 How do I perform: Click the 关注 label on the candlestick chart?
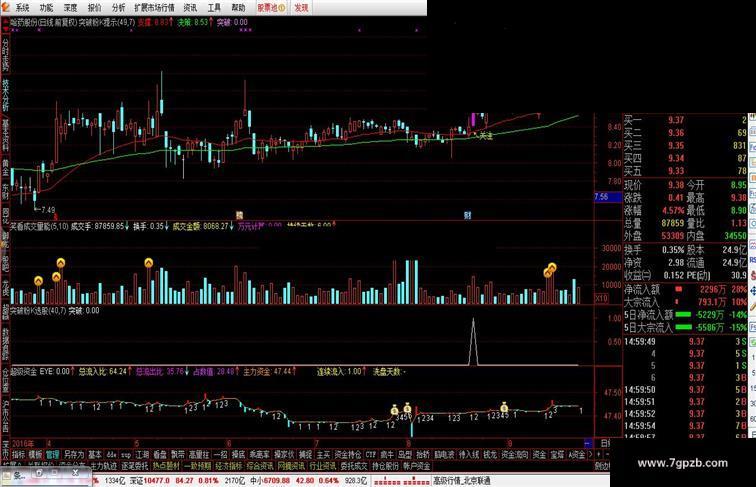(x=486, y=136)
